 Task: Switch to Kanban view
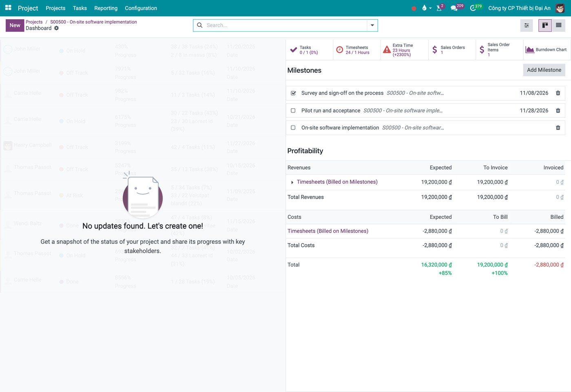point(545,25)
